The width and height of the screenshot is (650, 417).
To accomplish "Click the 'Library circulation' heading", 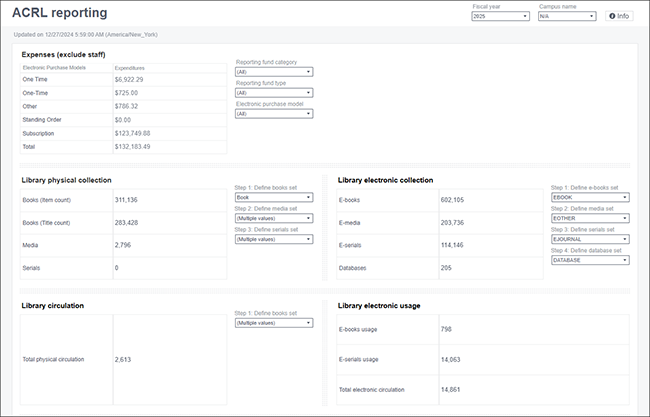I will coord(53,306).
